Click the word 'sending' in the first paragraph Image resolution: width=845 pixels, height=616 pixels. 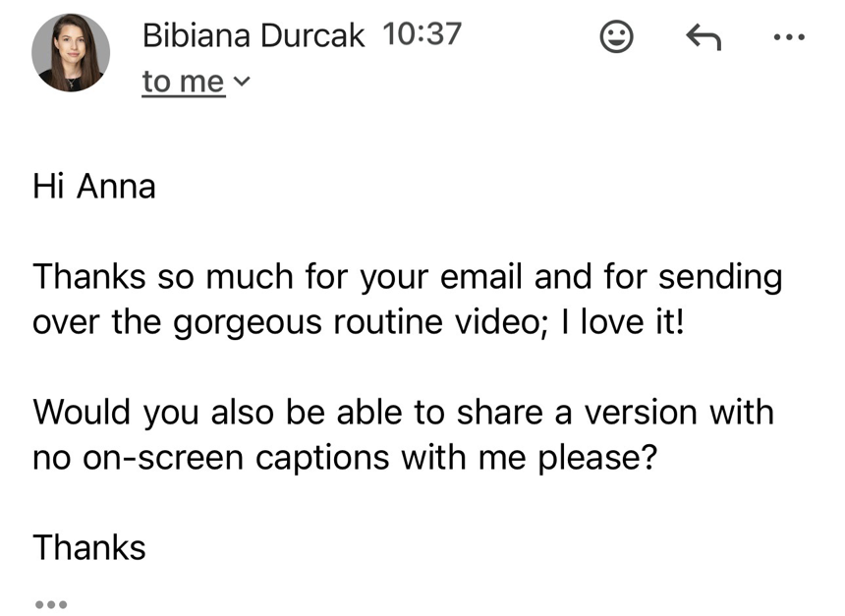pyautogui.click(x=720, y=278)
